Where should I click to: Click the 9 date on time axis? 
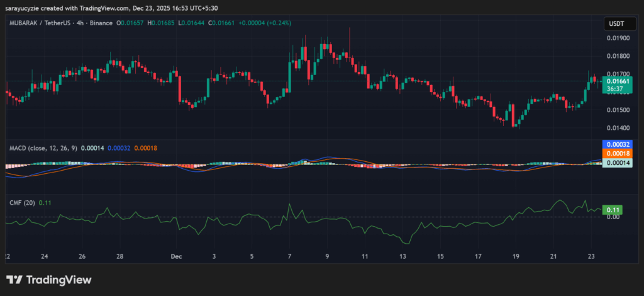click(x=327, y=257)
